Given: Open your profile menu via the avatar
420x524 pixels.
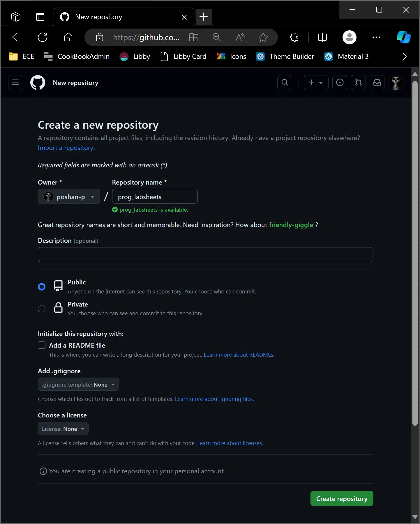Looking at the screenshot, I should tap(396, 82).
